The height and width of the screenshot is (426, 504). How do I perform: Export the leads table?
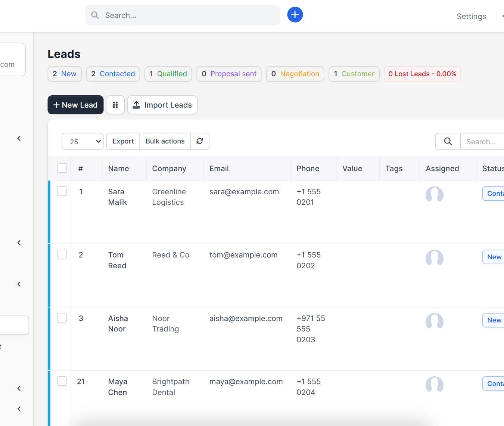(x=123, y=141)
